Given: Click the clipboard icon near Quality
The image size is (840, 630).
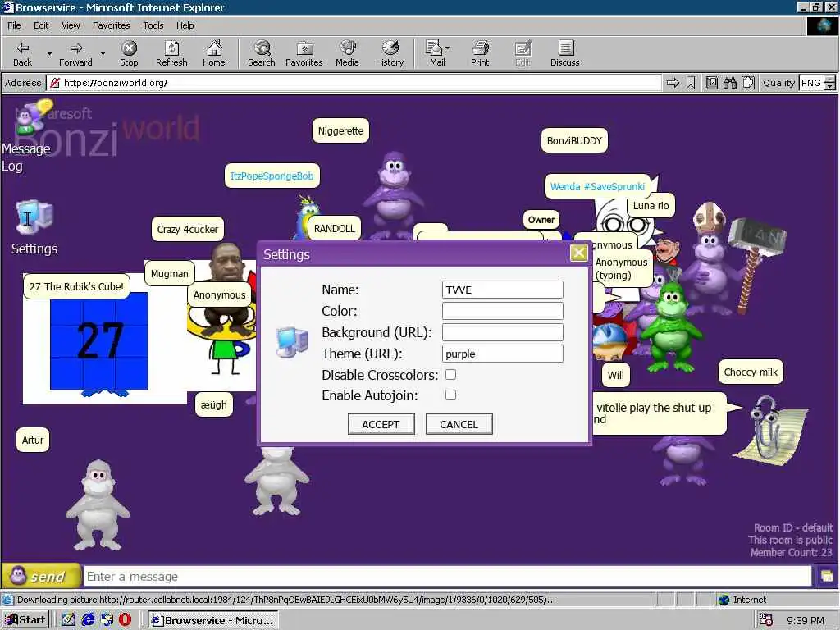Looking at the screenshot, I should point(748,83).
